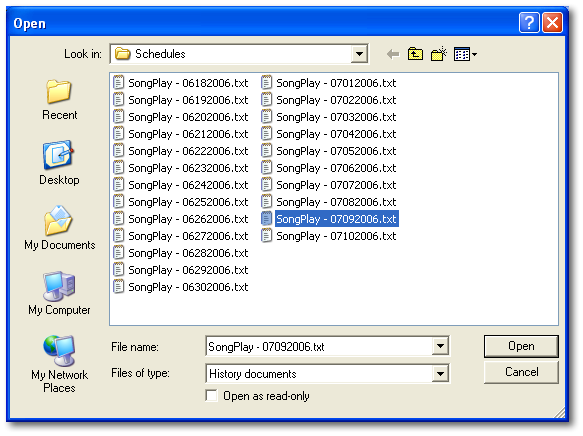The width and height of the screenshot is (583, 436).
Task: Select file name SongPlay - 06262006.txt
Action: click(x=188, y=219)
